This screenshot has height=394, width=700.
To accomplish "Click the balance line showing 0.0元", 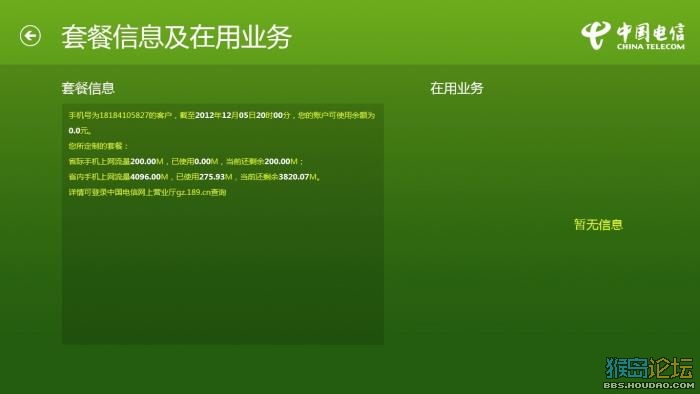I will coord(80,131).
